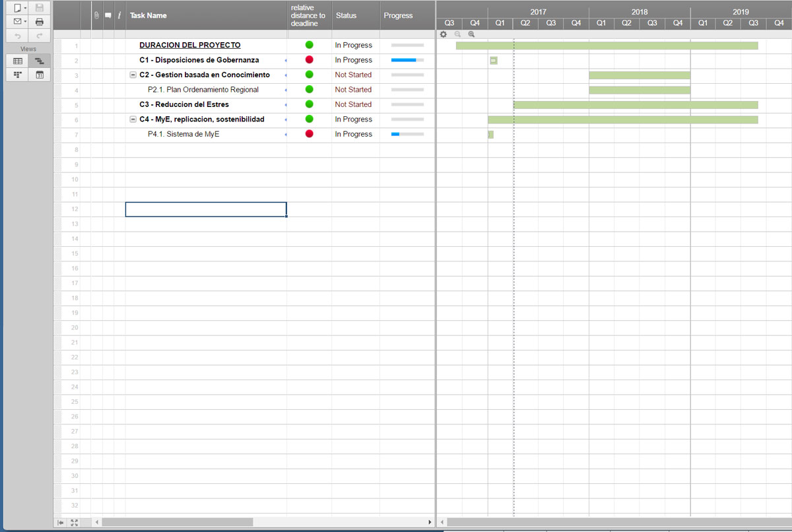Switch to Card view
792x532 pixels.
18,75
